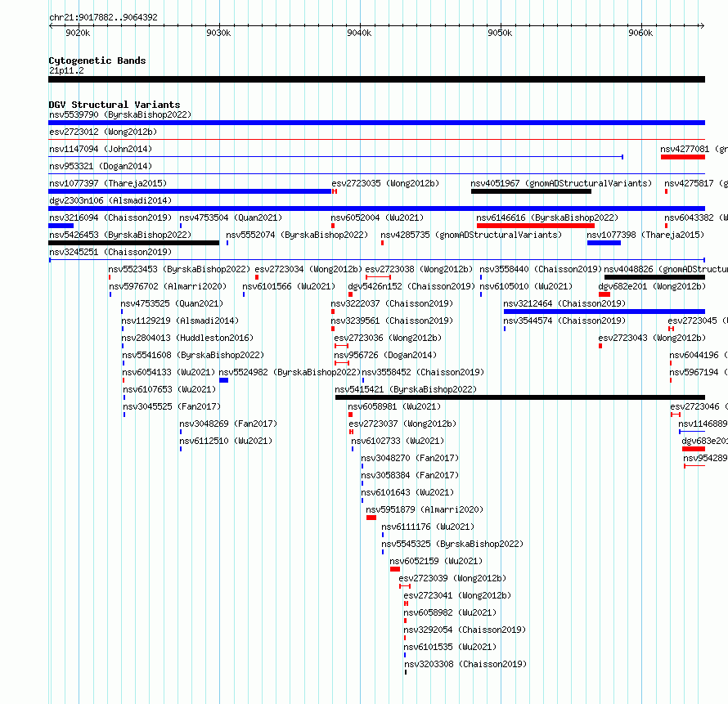
Task: Open nsv1147094 (John2014) variant
Action: [x=101, y=149]
